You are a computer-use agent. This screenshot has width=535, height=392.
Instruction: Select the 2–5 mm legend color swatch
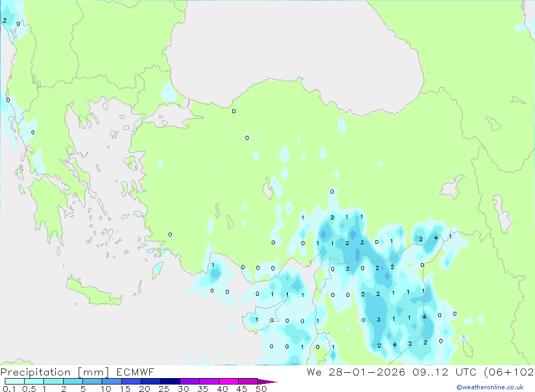pos(73,381)
